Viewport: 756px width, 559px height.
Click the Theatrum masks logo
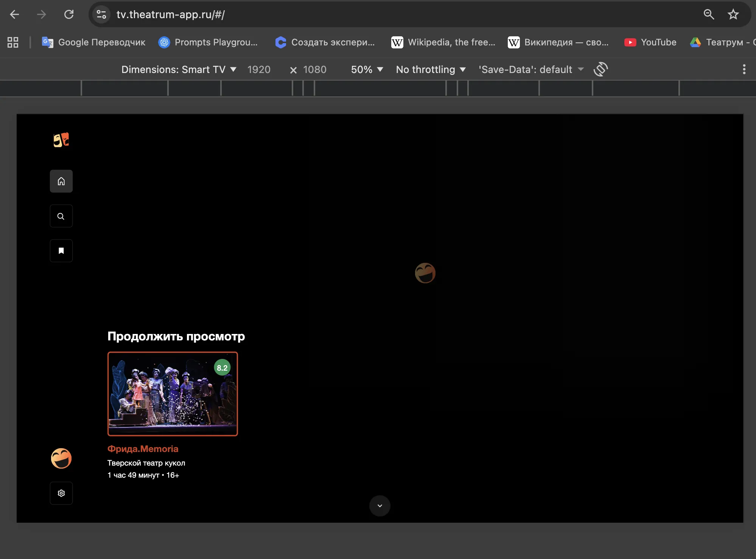(61, 140)
